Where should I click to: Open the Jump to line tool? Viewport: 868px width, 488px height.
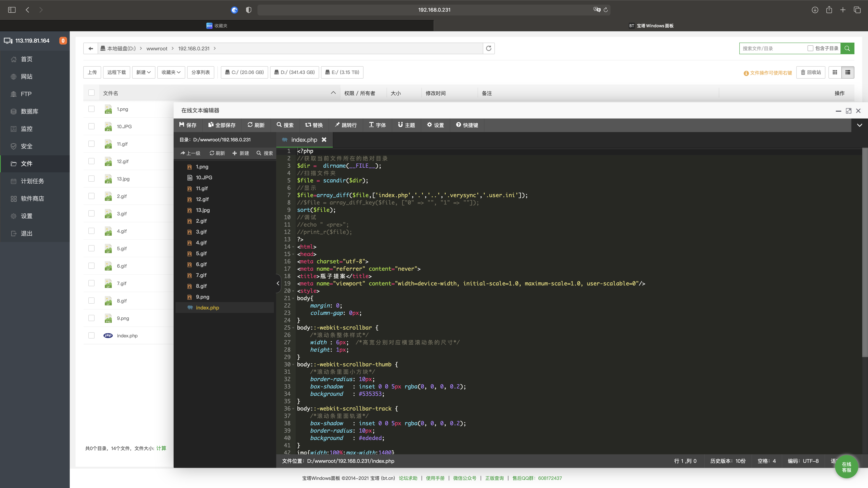point(345,125)
